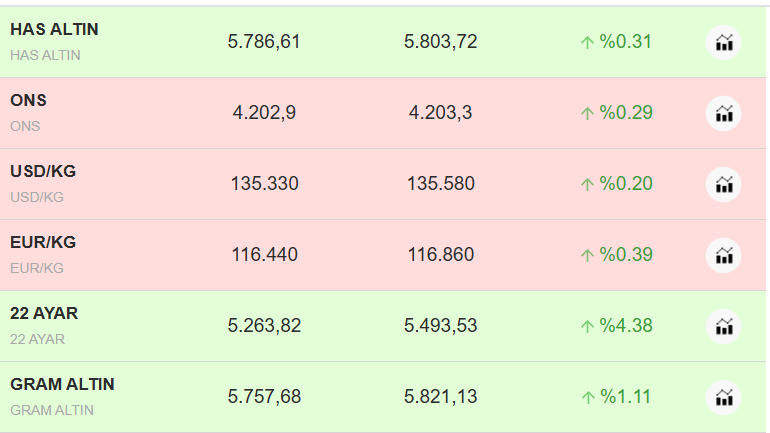Click GRAM ALTIN change value %1.11

(625, 397)
